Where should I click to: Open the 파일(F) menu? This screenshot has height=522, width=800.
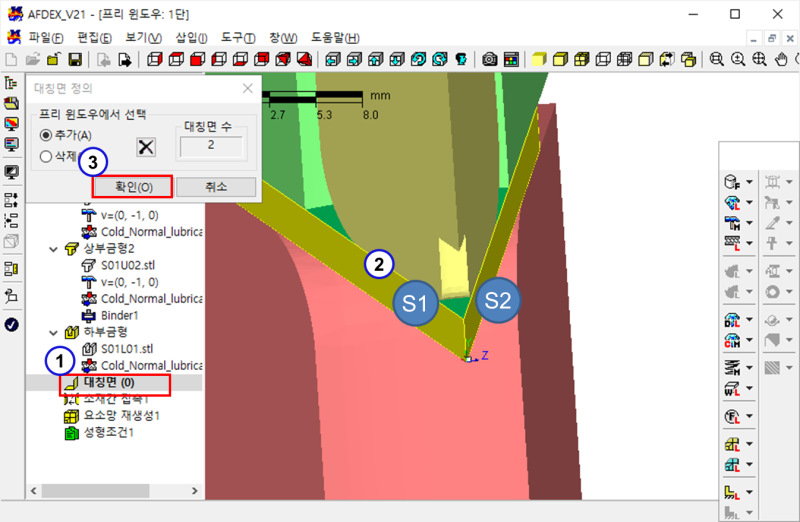pyautogui.click(x=46, y=37)
